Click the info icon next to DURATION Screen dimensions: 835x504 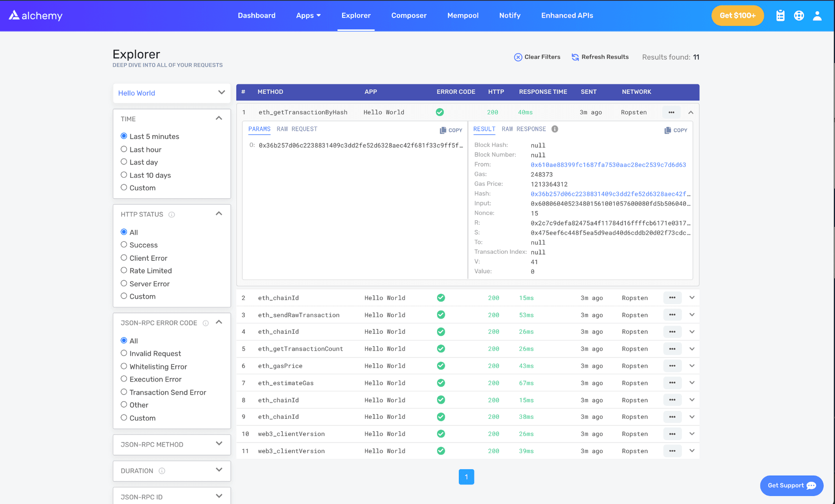(162, 471)
